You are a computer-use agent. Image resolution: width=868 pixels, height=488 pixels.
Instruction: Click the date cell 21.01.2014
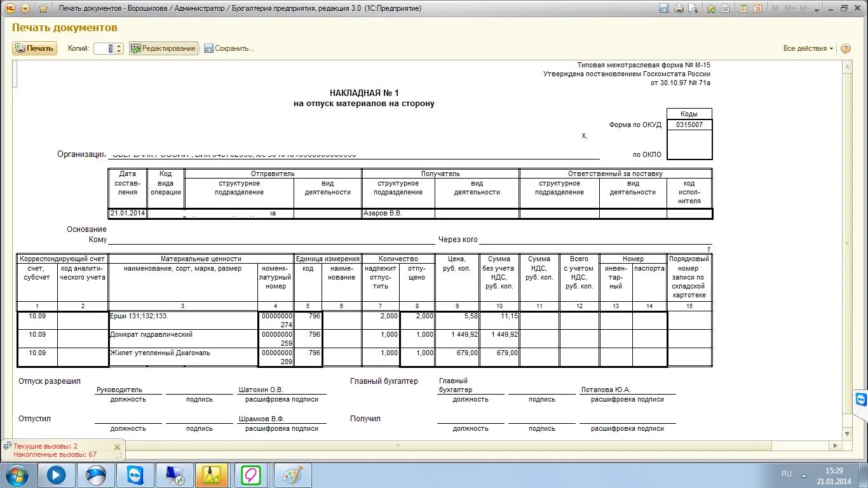coord(128,213)
